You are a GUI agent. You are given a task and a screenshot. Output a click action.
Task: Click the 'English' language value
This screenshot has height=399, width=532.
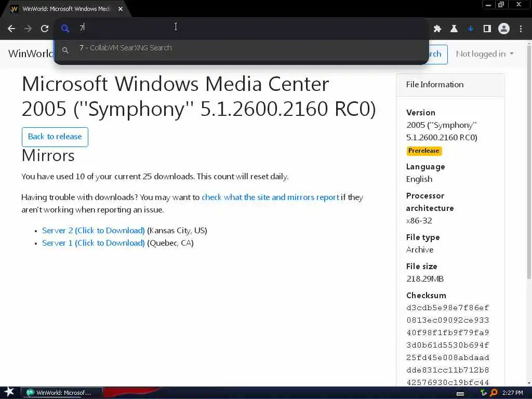click(419, 179)
